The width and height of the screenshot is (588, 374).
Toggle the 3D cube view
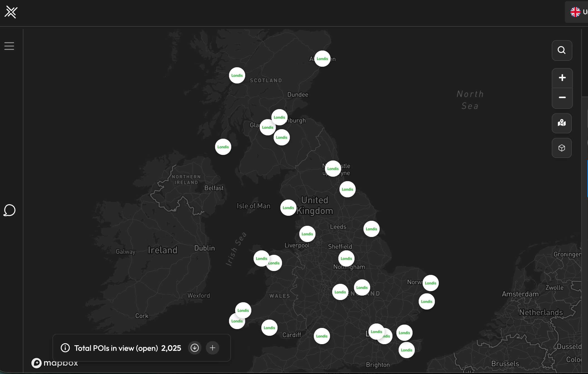tap(562, 148)
